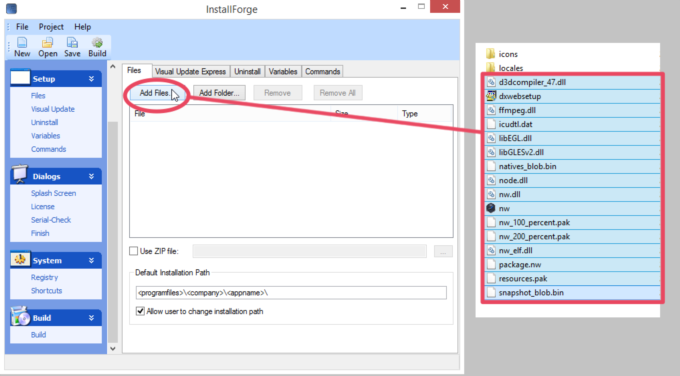Open the File menu

pos(22,27)
